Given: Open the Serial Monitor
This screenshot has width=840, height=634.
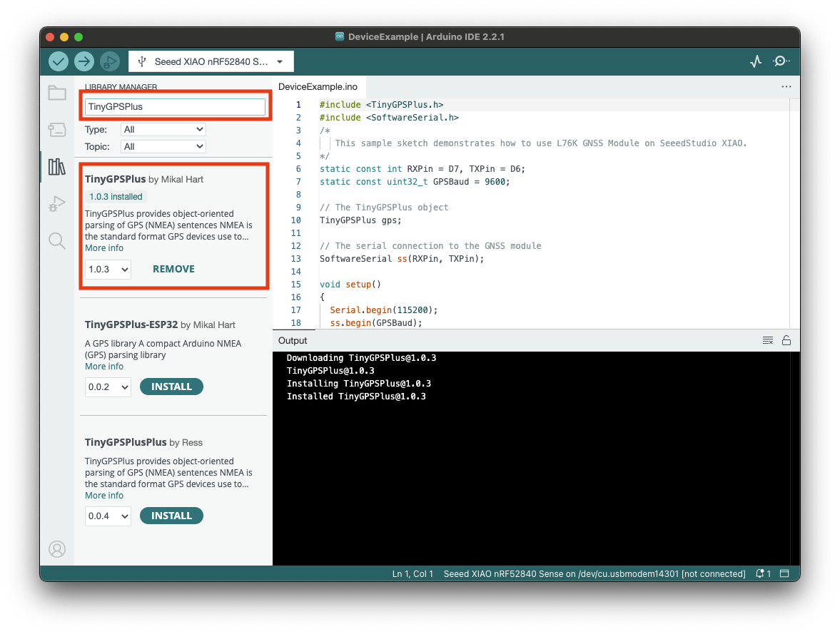Looking at the screenshot, I should coord(781,61).
